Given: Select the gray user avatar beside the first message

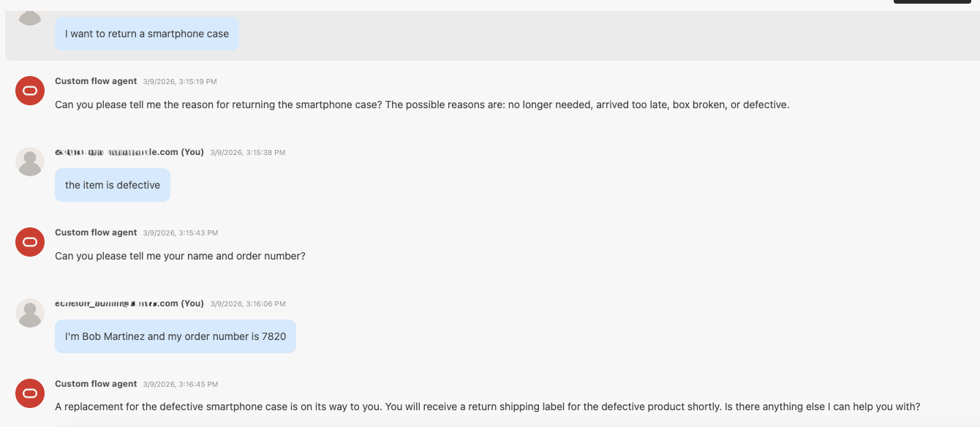Looking at the screenshot, I should pyautogui.click(x=29, y=16).
